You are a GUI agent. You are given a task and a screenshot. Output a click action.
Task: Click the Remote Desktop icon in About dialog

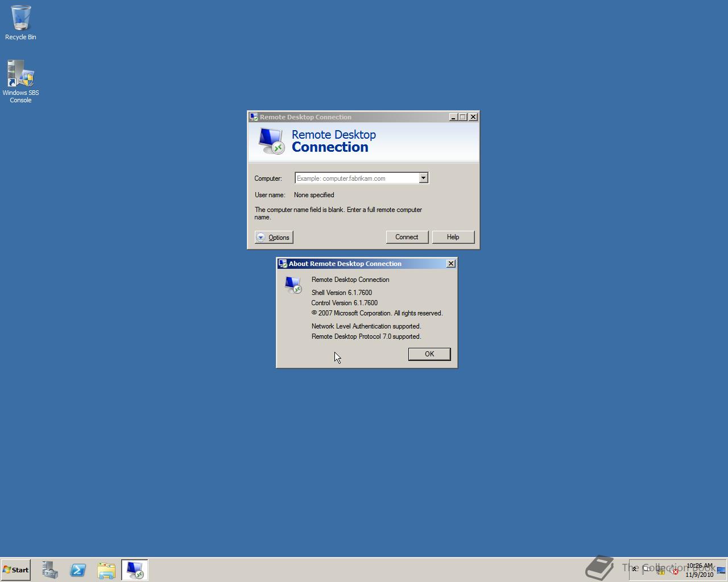(293, 285)
